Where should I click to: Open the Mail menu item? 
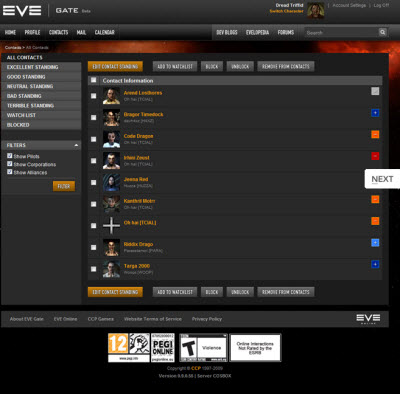point(81,32)
